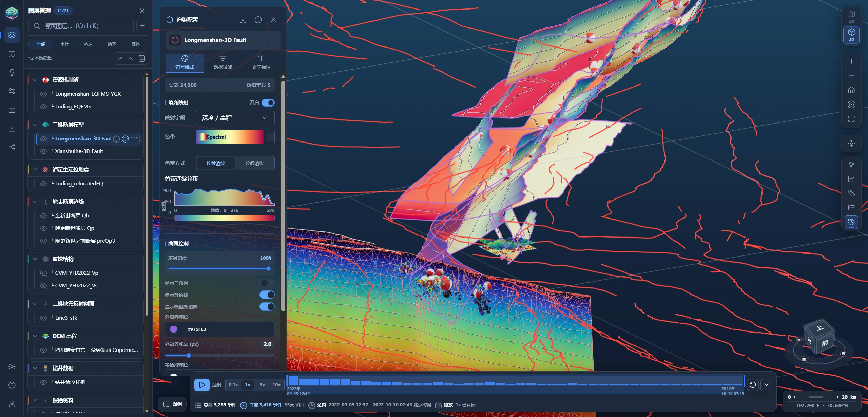The width and height of the screenshot is (868, 417).
Task: Open the share icon in left sidebar
Action: click(x=12, y=147)
